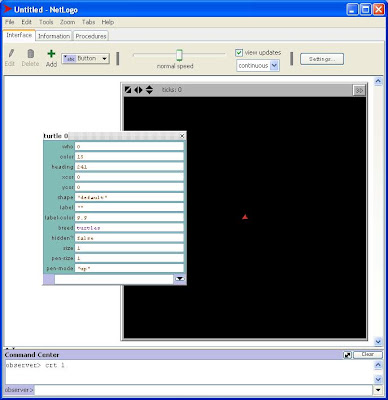Click the label value field
The height and width of the screenshot is (400, 388).
click(129, 207)
